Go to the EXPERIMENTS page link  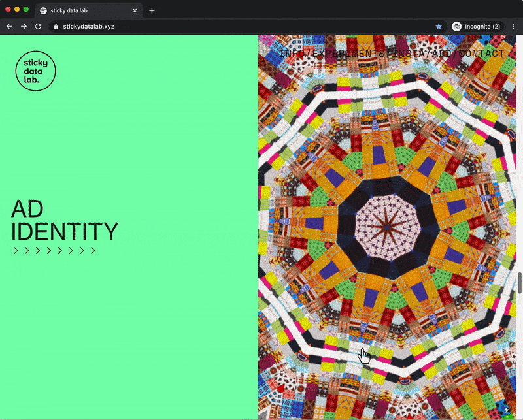[348, 54]
